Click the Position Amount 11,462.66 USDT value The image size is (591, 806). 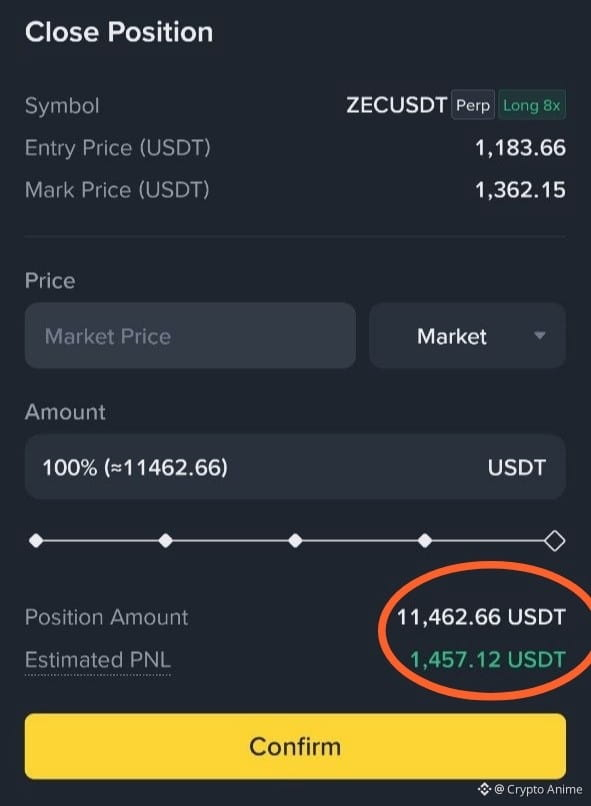(x=481, y=617)
